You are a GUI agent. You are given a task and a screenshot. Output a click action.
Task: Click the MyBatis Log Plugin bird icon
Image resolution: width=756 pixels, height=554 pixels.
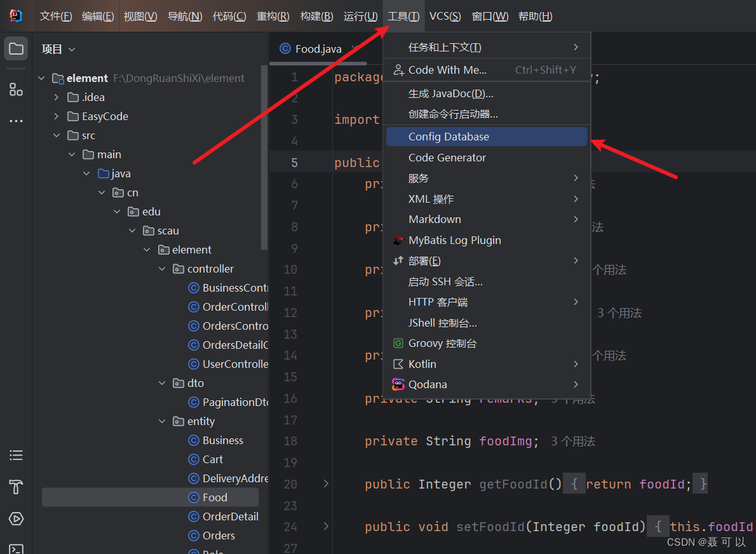pyautogui.click(x=398, y=240)
